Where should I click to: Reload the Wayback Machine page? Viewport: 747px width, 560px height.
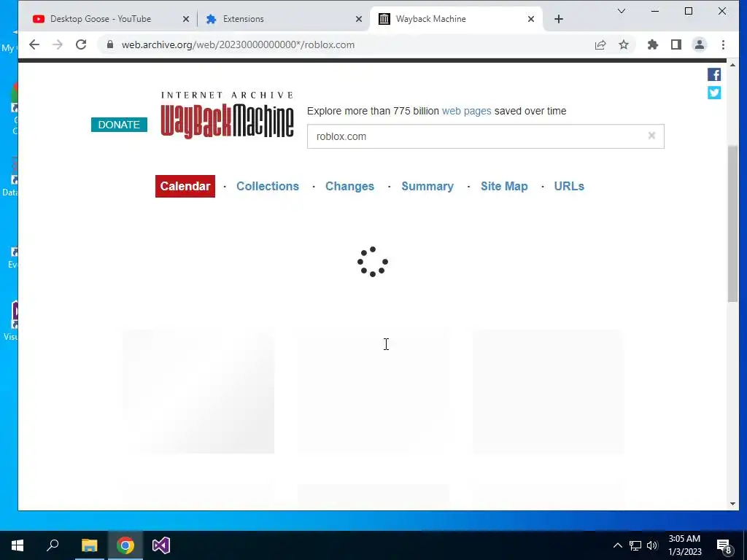(81, 44)
